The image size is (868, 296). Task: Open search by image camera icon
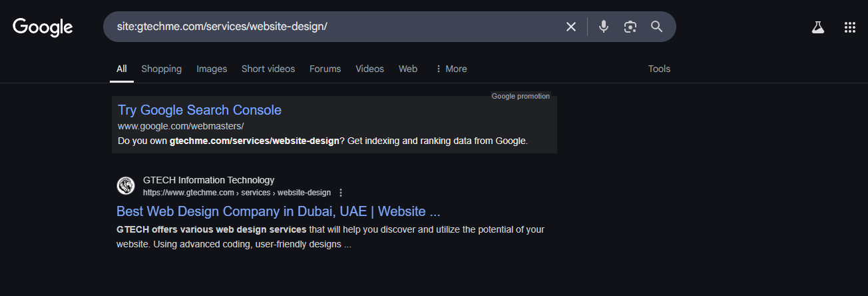tap(630, 27)
